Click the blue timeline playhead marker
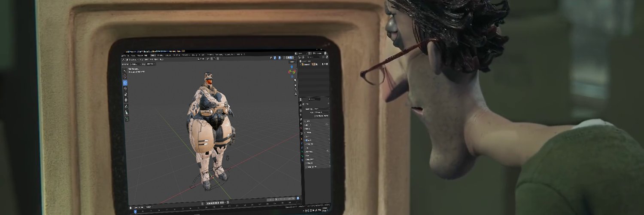Screen dimensions: 644x215 coord(135,212)
